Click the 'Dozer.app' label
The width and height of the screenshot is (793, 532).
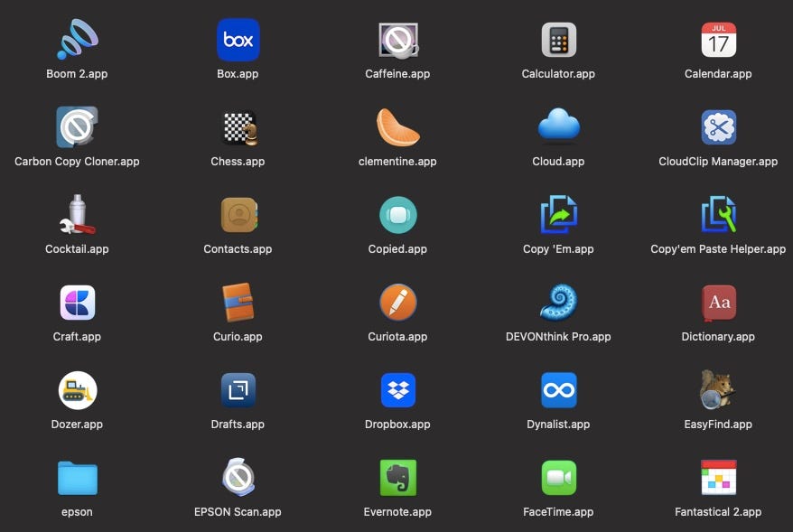tap(77, 425)
